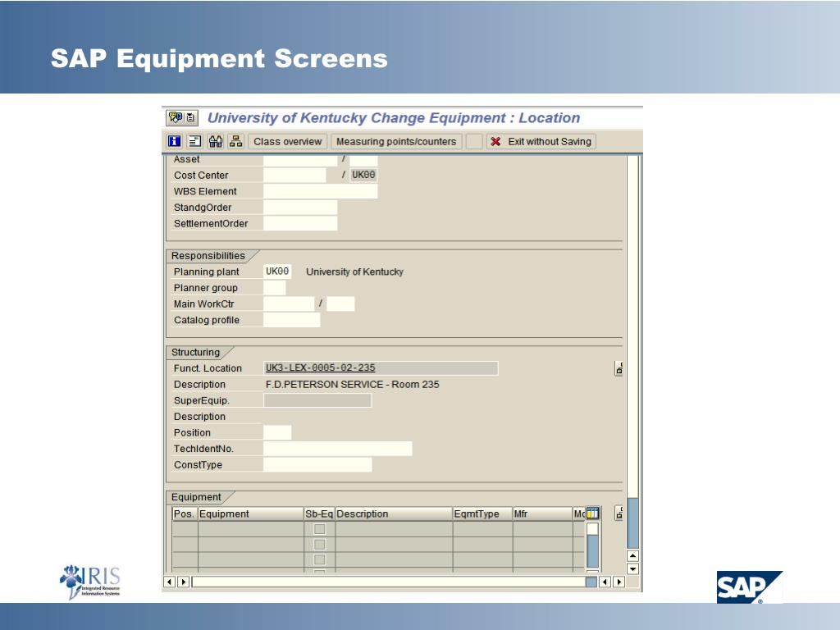The image size is (840, 630).
Task: Click the structure icon right of the Equipment table
Action: click(x=619, y=514)
